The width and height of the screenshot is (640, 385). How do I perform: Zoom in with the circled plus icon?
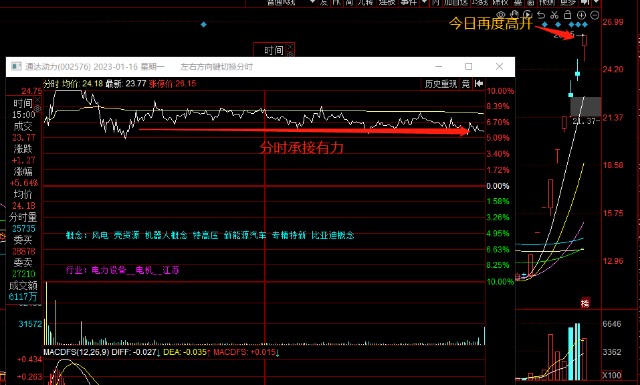581,15
